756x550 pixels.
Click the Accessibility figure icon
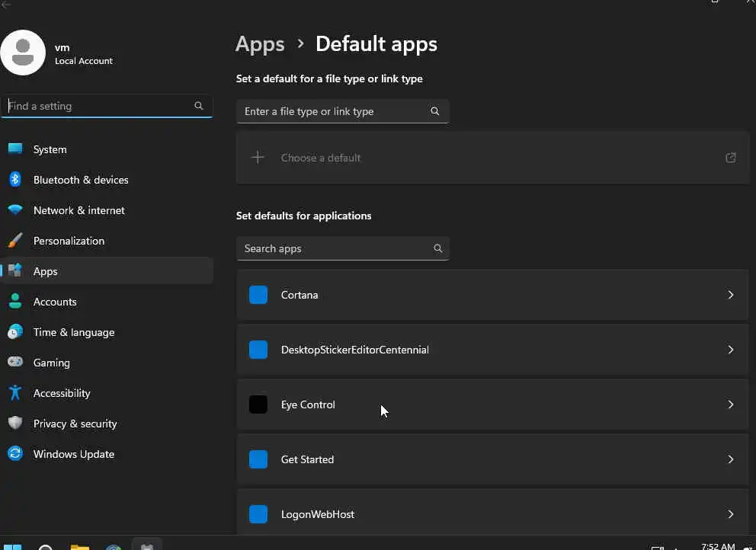[x=15, y=393]
